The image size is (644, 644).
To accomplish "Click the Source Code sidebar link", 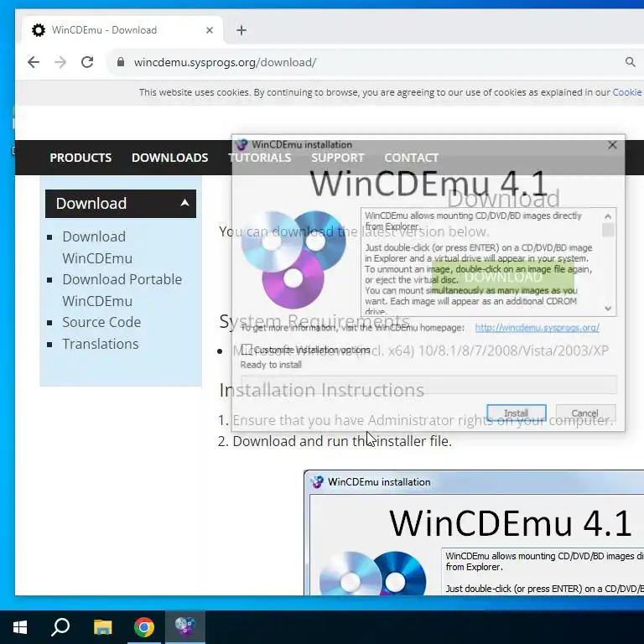I will 101,322.
